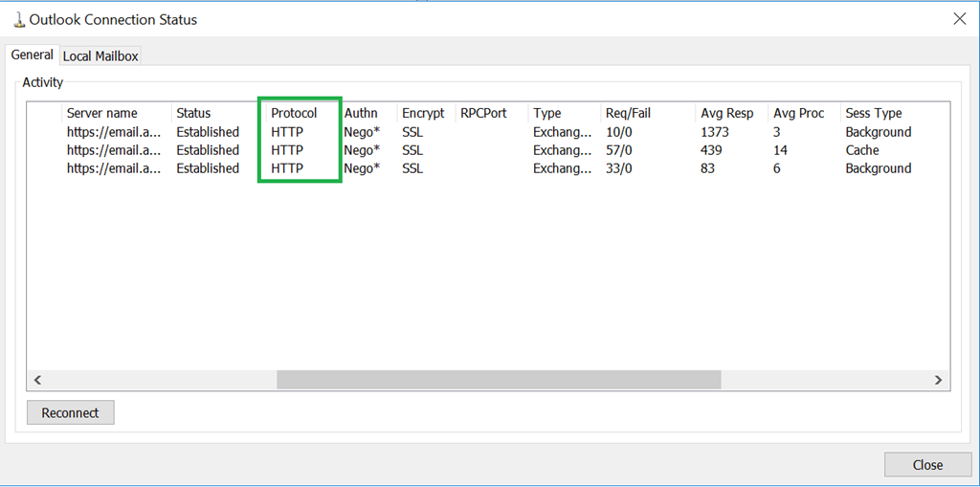Image resolution: width=980 pixels, height=487 pixels.
Task: Click the Avg Resp column header
Action: pos(732,113)
